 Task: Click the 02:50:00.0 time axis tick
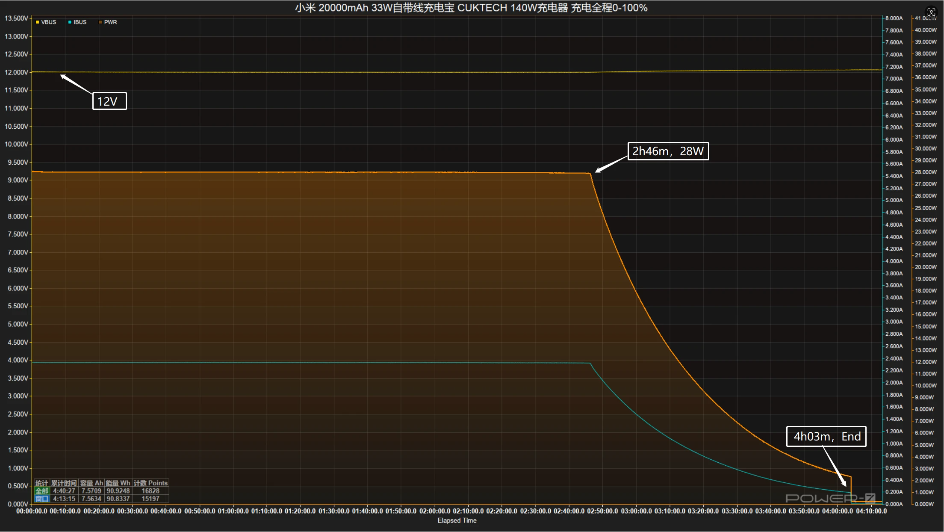pos(603,511)
